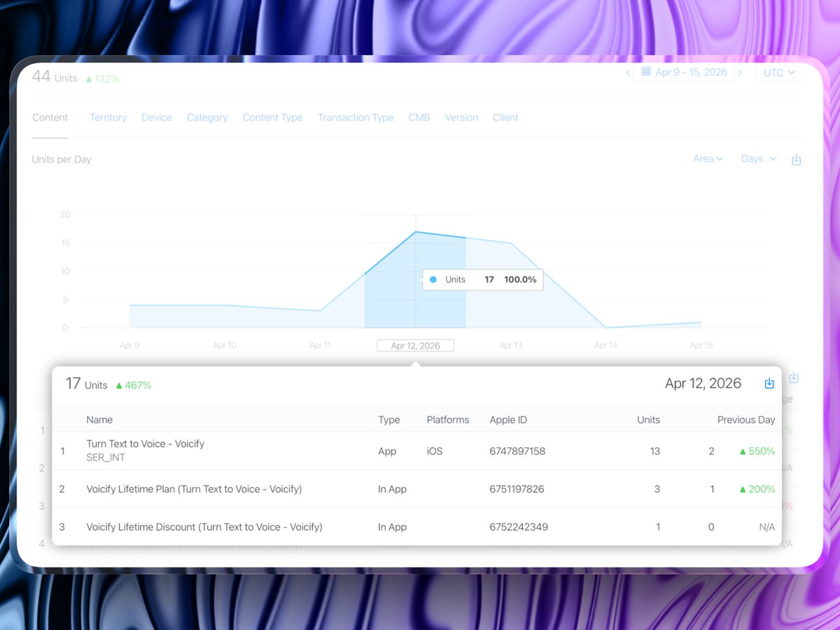Screen dimensions: 840x630
Task: Click the Units per Day chart title
Action: click(x=62, y=160)
